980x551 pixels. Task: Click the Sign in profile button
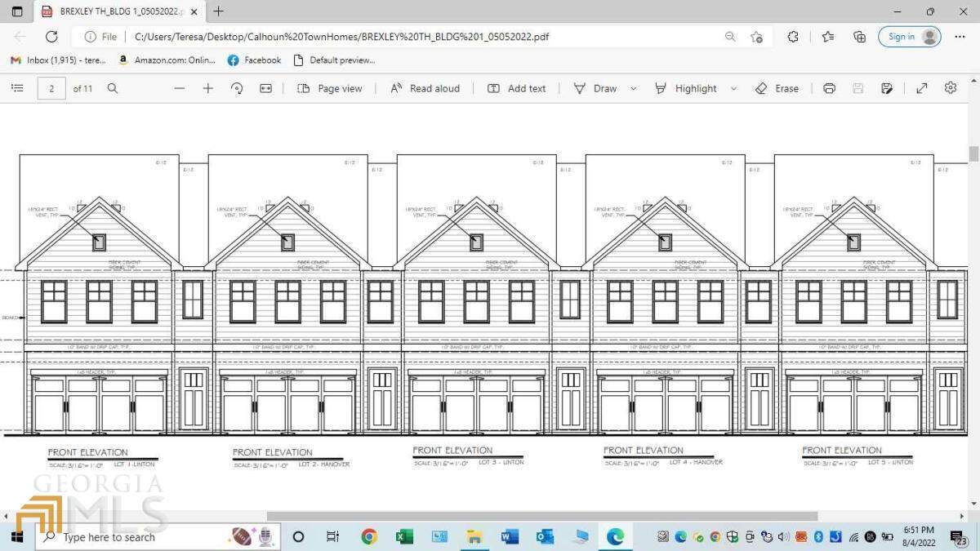tap(909, 37)
